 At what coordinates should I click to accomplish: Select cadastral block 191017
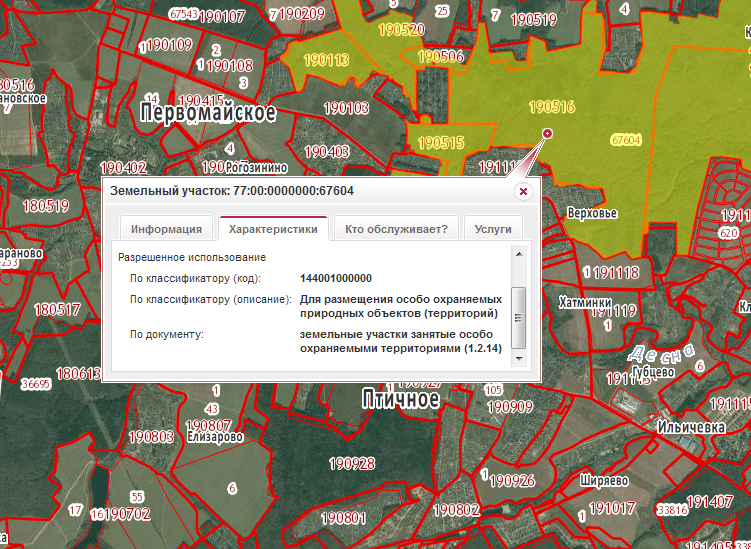(x=612, y=508)
